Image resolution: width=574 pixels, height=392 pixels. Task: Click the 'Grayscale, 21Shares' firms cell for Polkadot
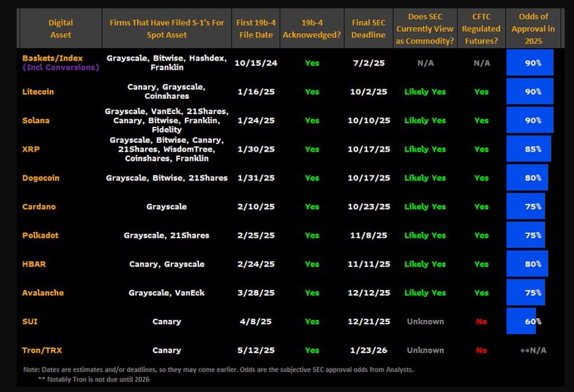tap(166, 235)
